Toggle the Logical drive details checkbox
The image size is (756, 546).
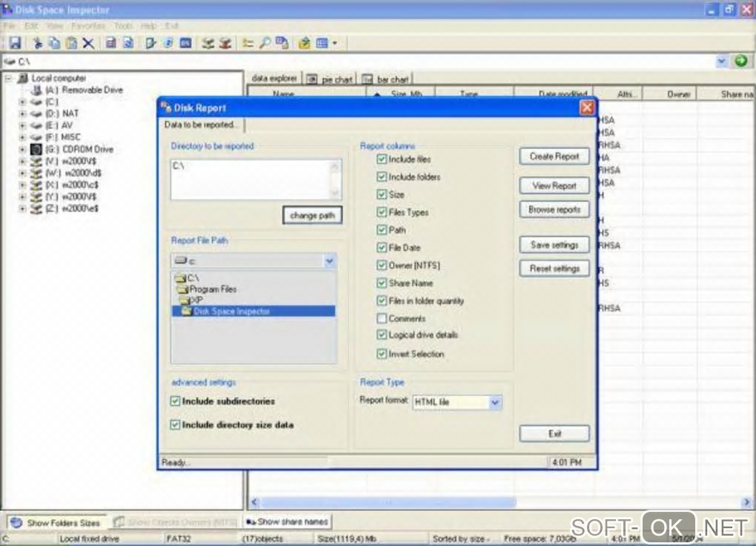382,335
